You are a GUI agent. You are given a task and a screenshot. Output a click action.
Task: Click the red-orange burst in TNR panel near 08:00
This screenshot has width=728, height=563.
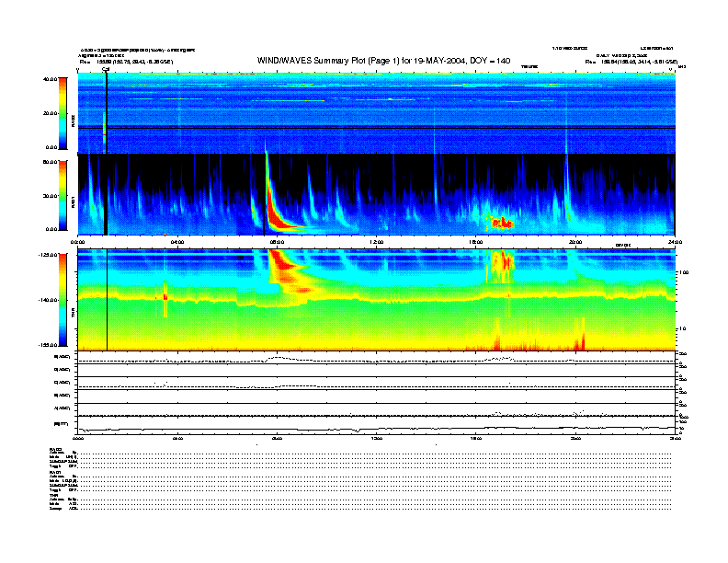point(281,264)
